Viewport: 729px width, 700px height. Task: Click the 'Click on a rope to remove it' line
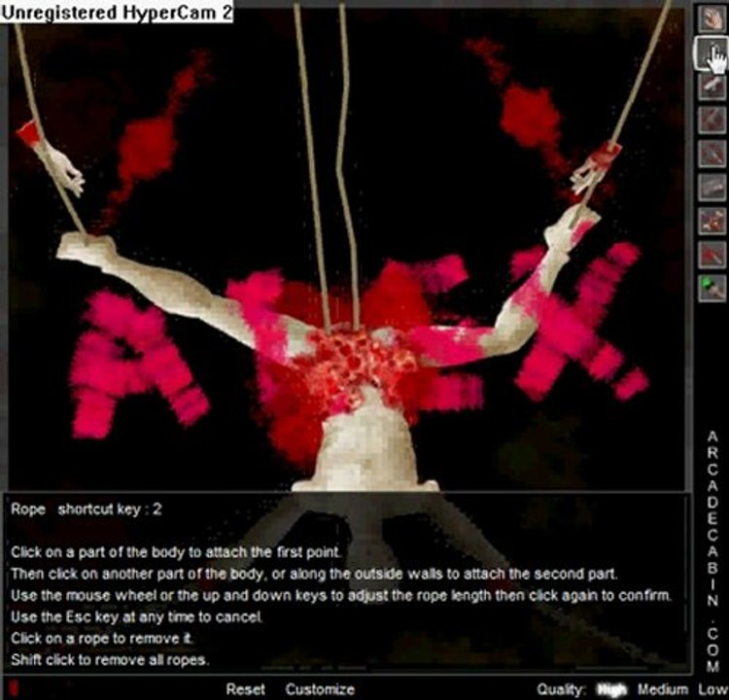click(x=102, y=638)
